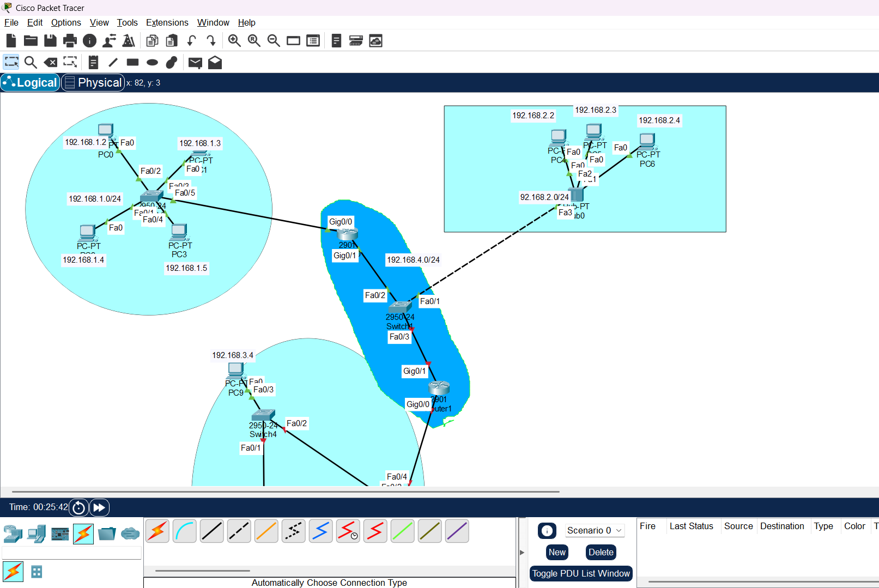Open the Tools menu

click(x=127, y=22)
